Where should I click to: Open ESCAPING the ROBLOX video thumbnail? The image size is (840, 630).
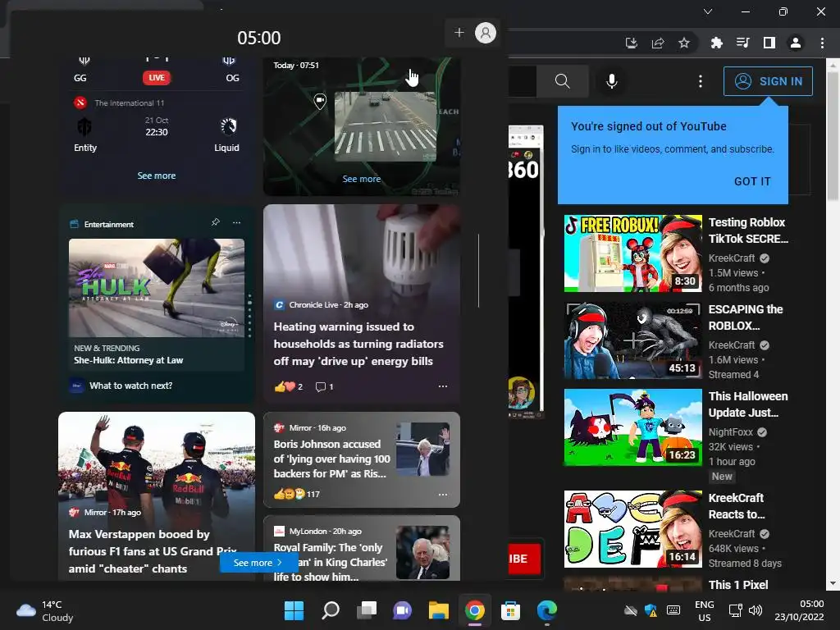pos(632,340)
